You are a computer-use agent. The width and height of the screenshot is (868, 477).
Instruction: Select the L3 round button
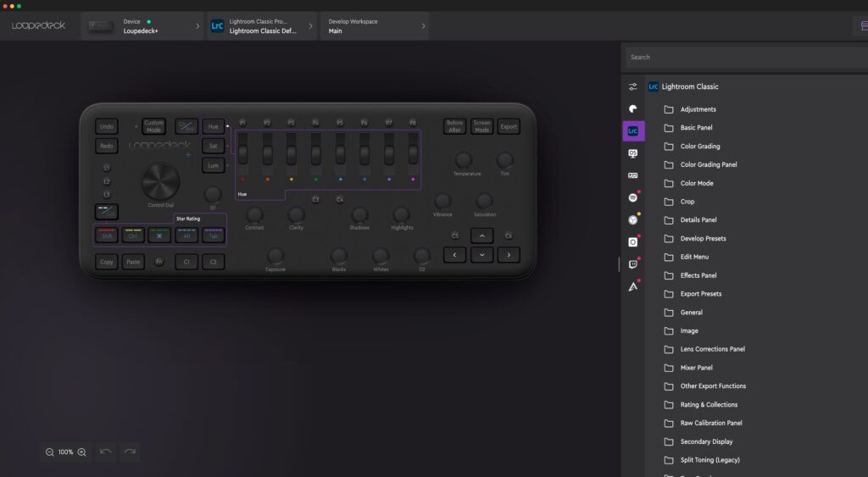coord(107,194)
